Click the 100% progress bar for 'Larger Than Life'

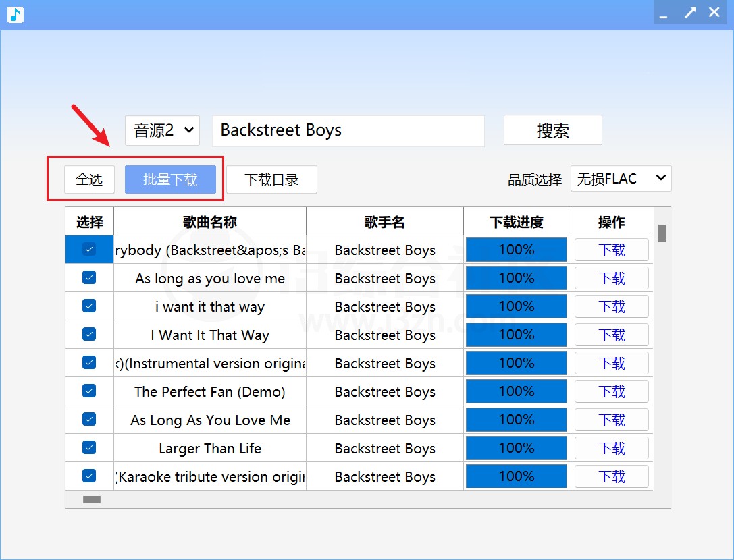coord(517,448)
